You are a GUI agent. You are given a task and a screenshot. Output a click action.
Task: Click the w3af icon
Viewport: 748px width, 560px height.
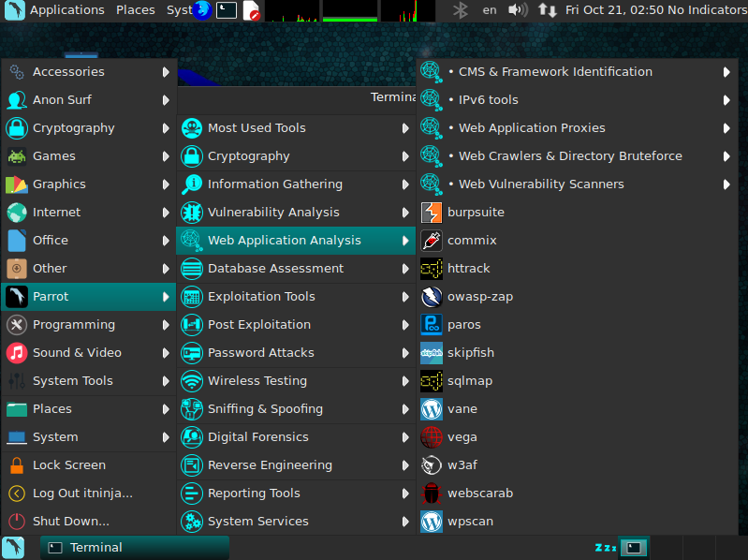point(432,465)
